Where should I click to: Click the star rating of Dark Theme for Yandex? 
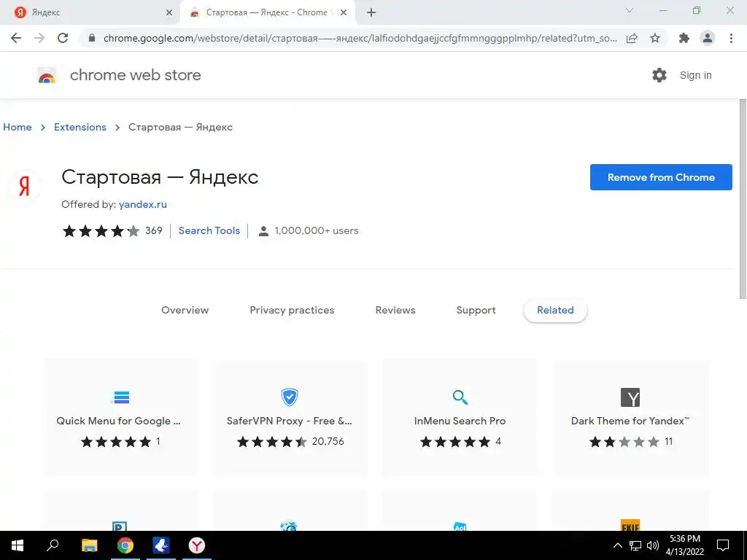coord(624,441)
